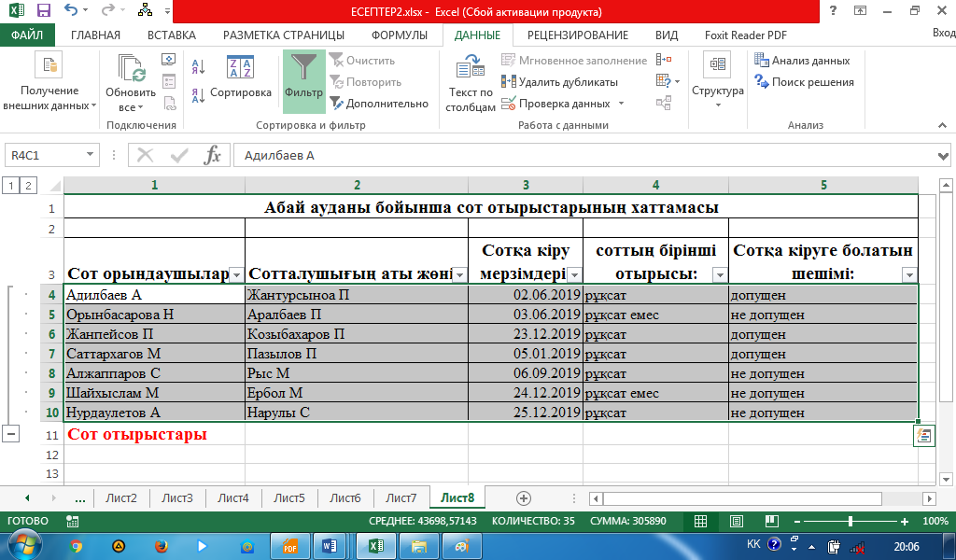Undo the last action

(71, 10)
